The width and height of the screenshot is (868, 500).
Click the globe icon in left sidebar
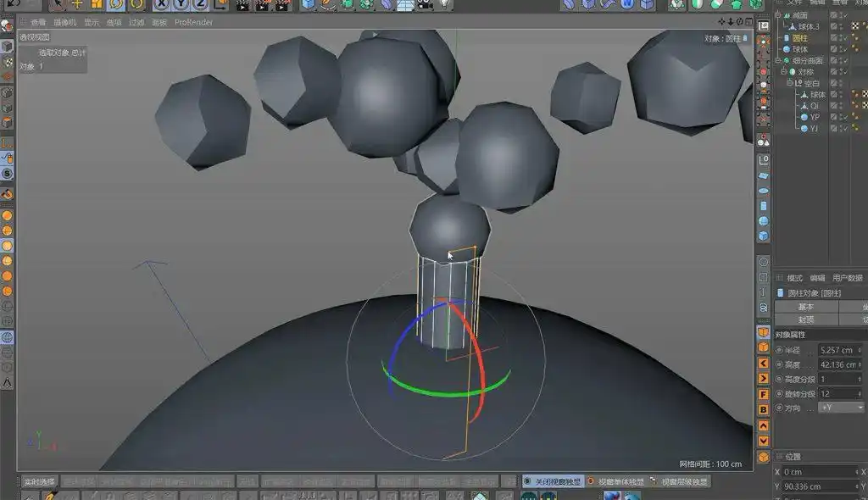coord(7,336)
